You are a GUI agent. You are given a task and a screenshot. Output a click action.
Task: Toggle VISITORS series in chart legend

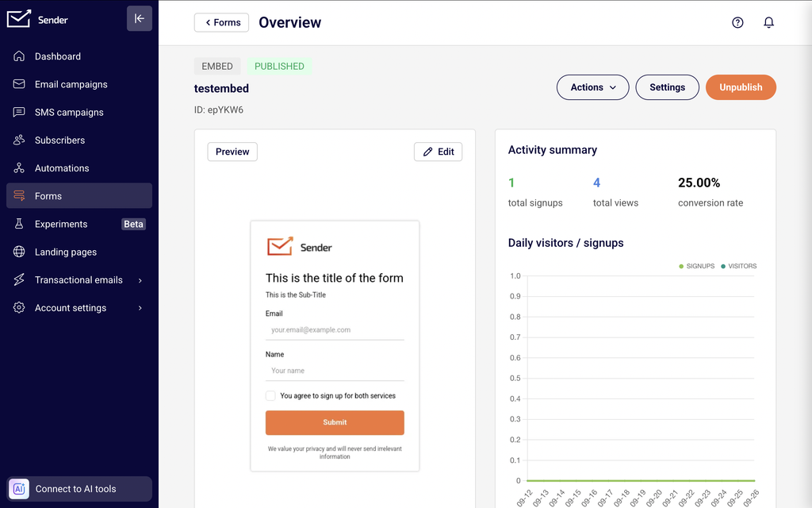(739, 266)
